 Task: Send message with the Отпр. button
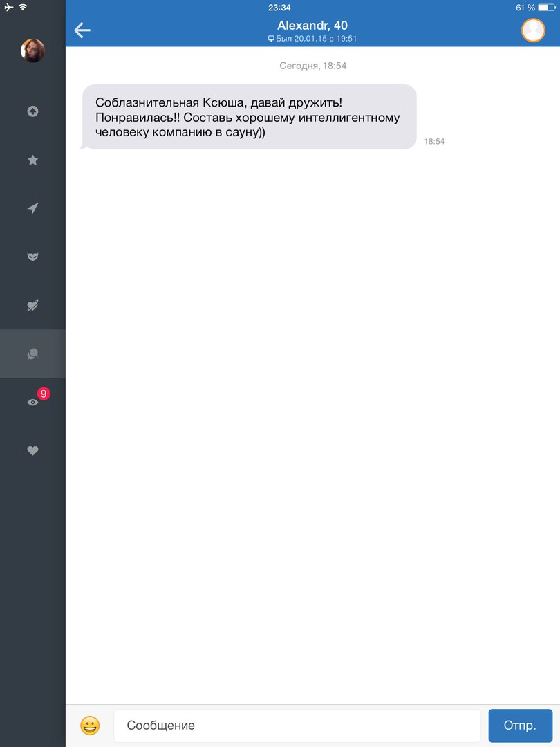tap(520, 726)
